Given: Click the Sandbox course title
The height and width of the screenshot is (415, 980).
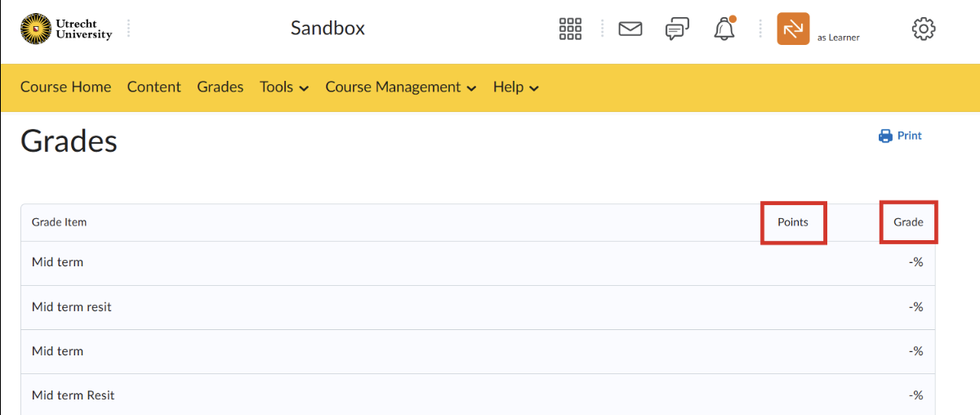Looking at the screenshot, I should tap(327, 29).
